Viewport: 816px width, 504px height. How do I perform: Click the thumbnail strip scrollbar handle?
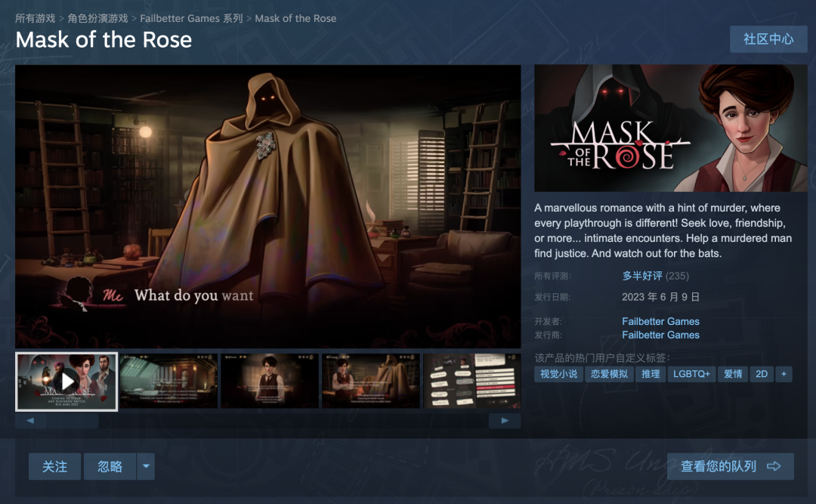click(73, 421)
